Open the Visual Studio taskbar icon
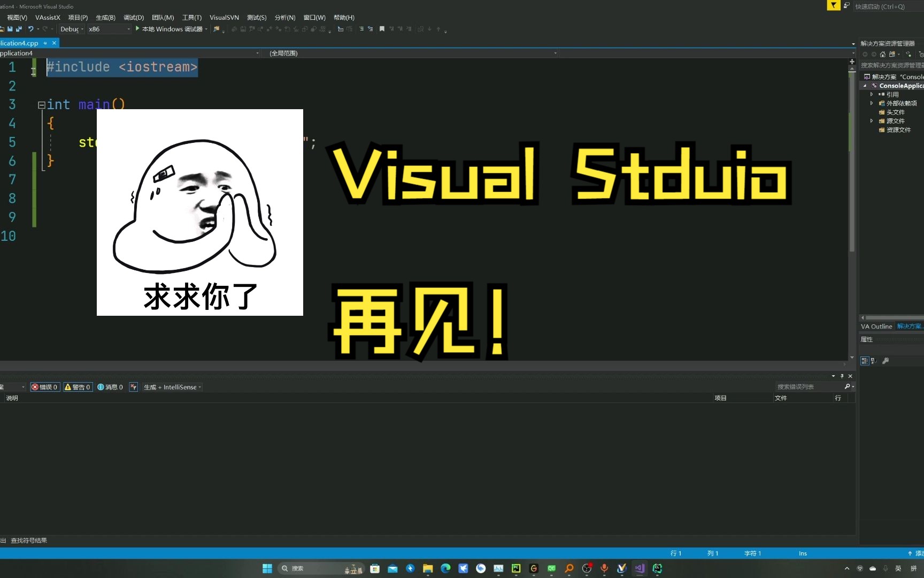Image resolution: width=924 pixels, height=578 pixels. click(x=640, y=568)
